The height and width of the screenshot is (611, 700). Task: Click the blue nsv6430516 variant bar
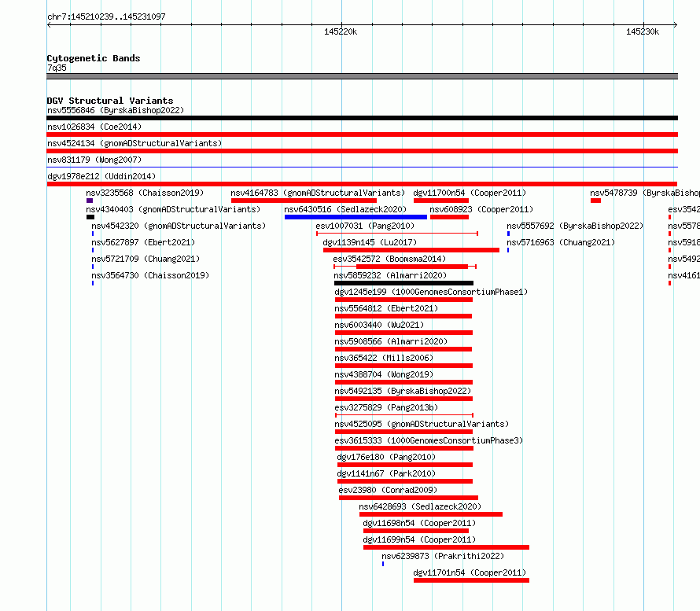356,217
